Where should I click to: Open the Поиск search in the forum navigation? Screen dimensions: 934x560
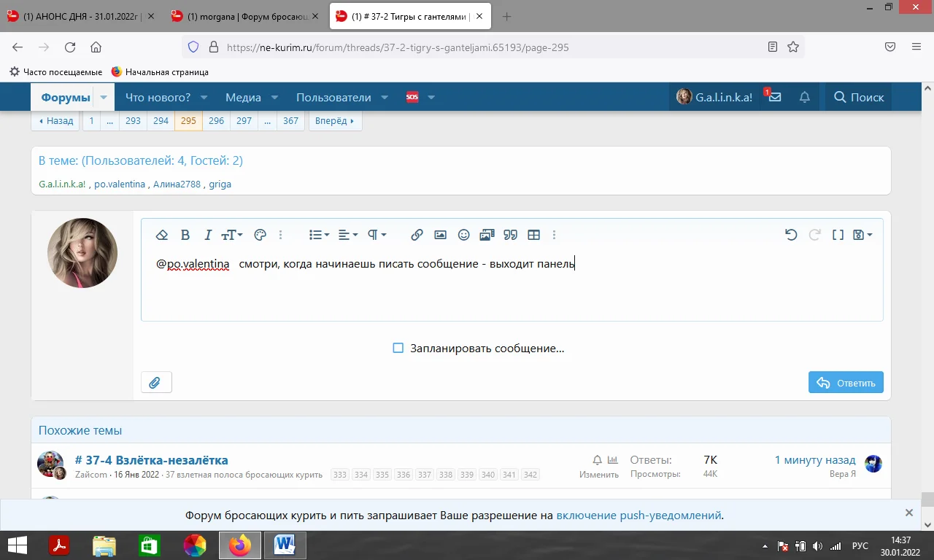(x=859, y=97)
